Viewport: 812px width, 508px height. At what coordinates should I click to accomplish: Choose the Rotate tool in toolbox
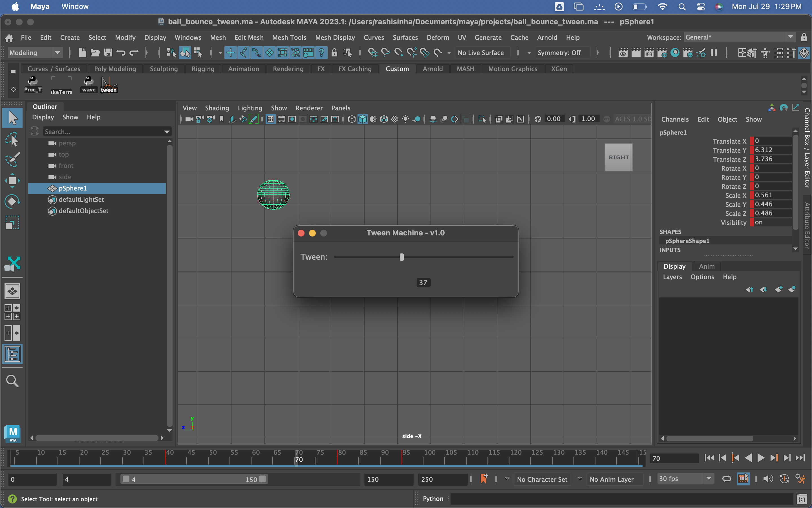pyautogui.click(x=12, y=202)
